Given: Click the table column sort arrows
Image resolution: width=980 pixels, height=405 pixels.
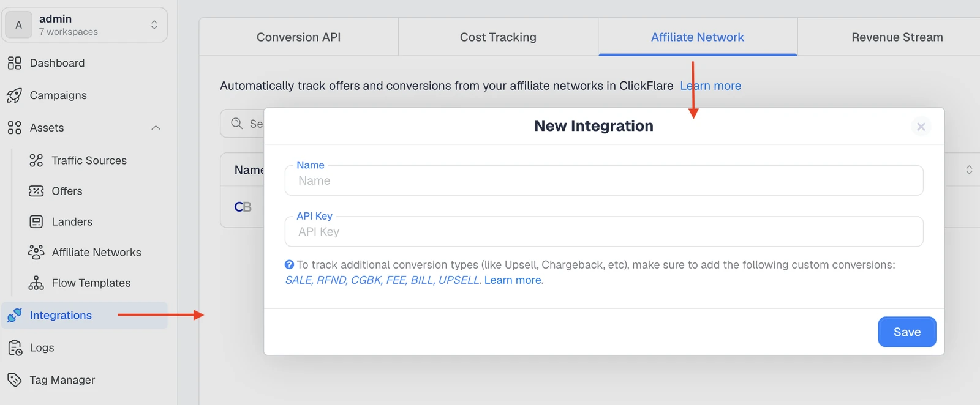Looking at the screenshot, I should coord(969,169).
